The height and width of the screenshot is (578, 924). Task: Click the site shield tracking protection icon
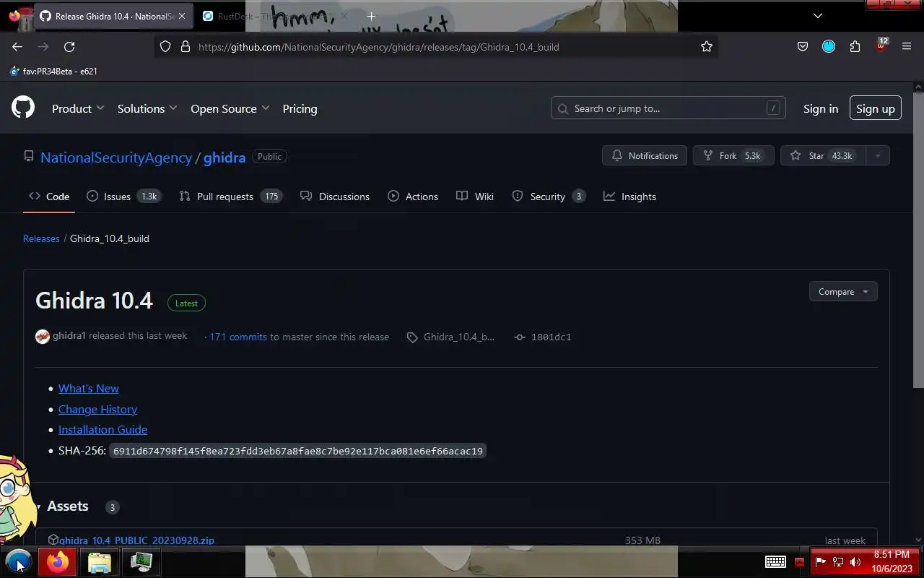point(165,47)
